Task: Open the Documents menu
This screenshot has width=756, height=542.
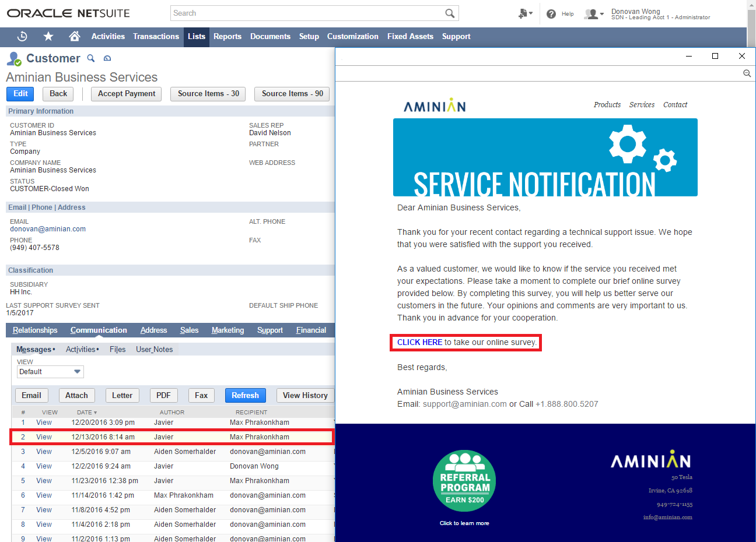Action: 270,36
